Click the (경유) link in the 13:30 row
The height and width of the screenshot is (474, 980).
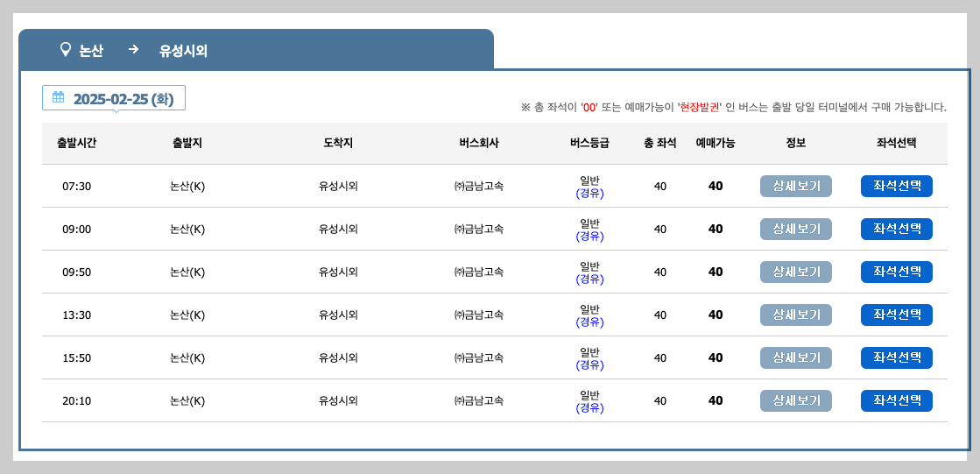pyautogui.click(x=589, y=322)
